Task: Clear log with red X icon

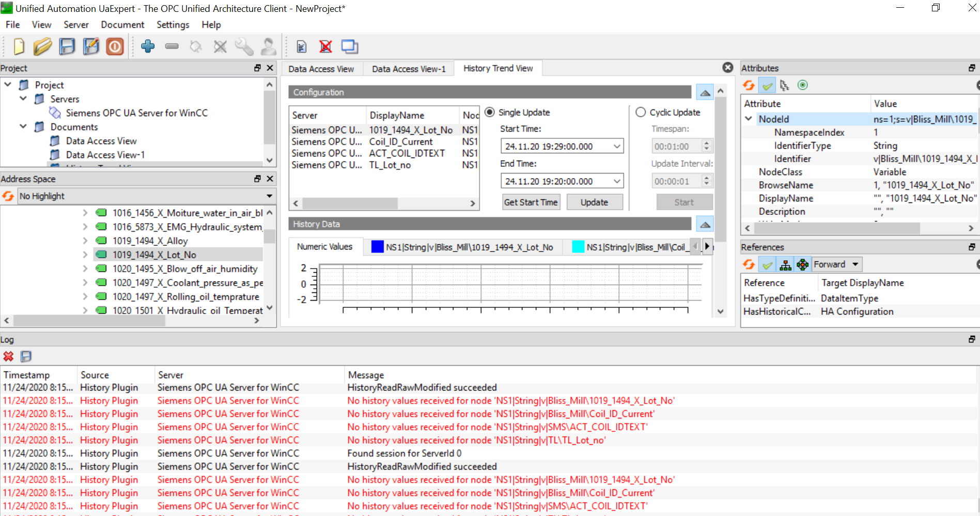Action: click(8, 356)
